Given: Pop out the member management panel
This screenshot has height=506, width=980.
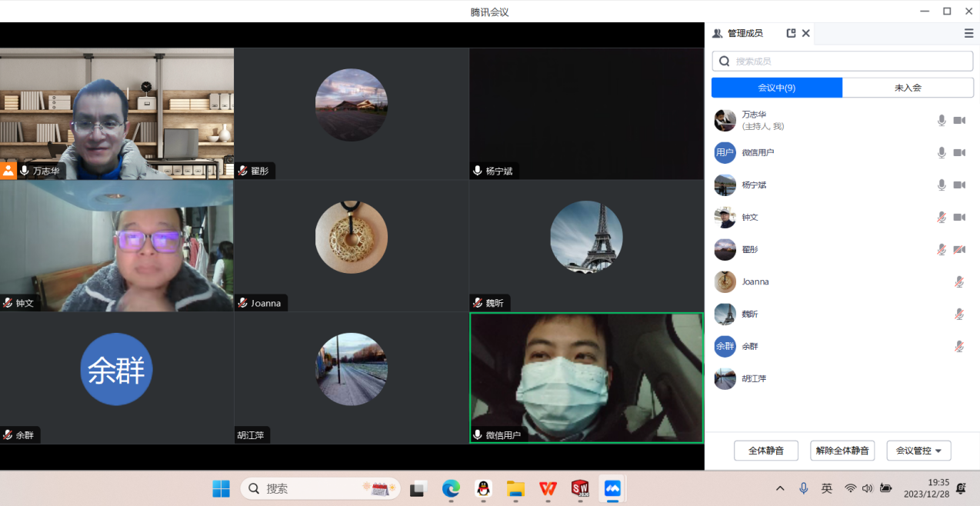Looking at the screenshot, I should 791,33.
